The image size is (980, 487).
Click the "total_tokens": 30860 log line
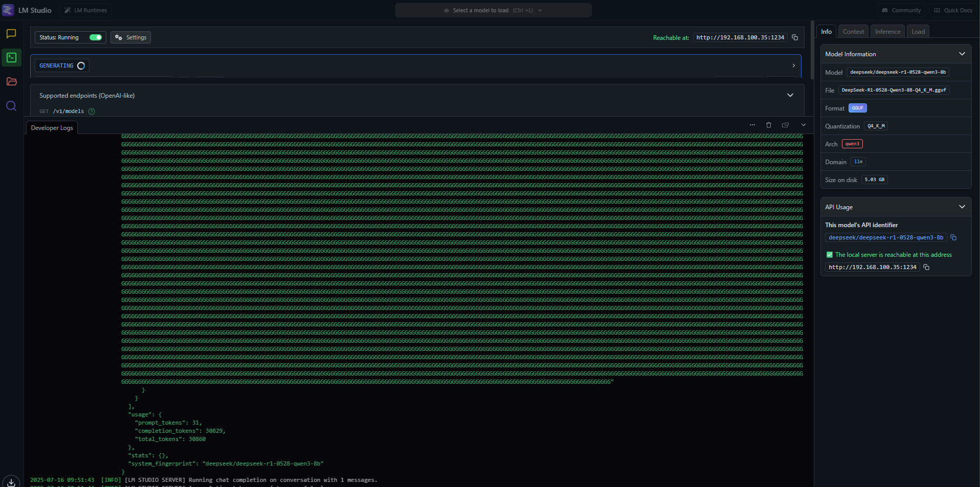[170, 439]
